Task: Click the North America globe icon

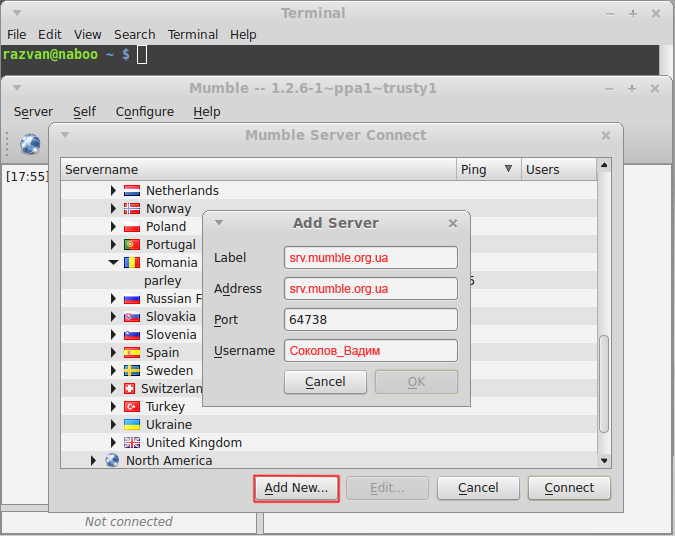Action: pyautogui.click(x=112, y=461)
